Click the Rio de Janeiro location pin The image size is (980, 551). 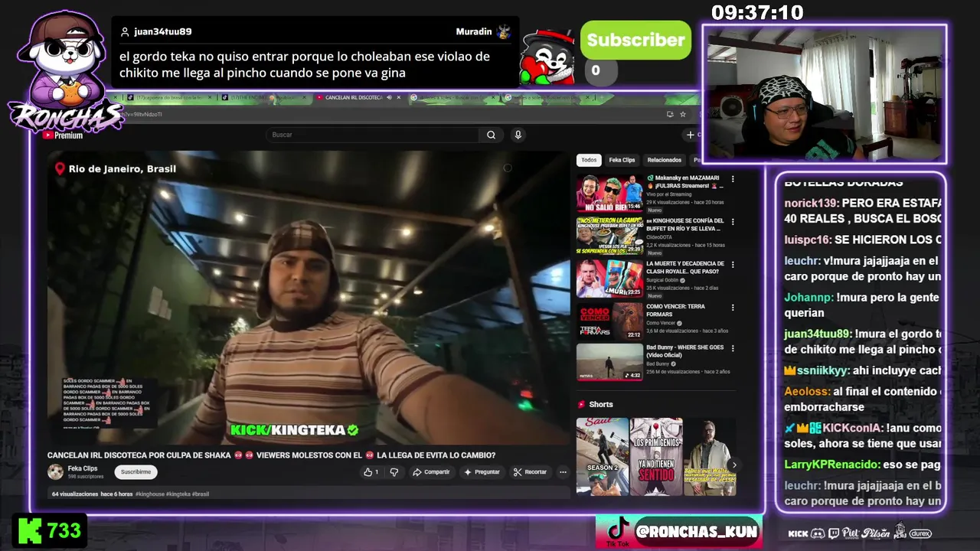click(x=60, y=169)
